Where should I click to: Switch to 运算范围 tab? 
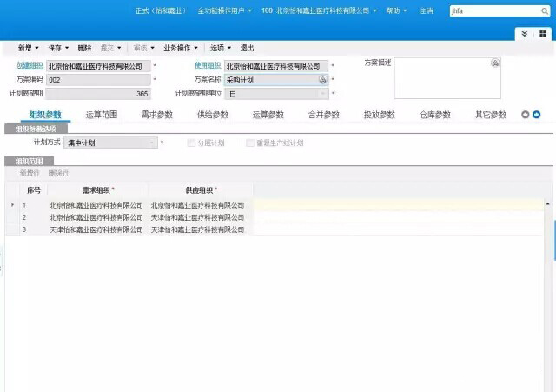coord(102,114)
